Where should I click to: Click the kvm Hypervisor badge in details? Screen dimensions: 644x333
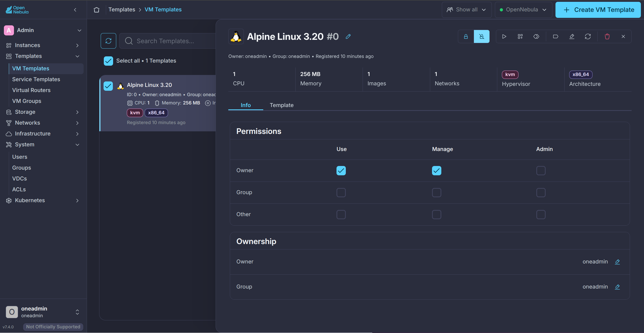click(510, 74)
